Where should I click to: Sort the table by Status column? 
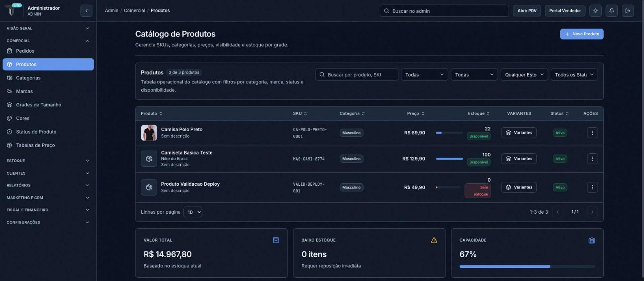point(560,113)
